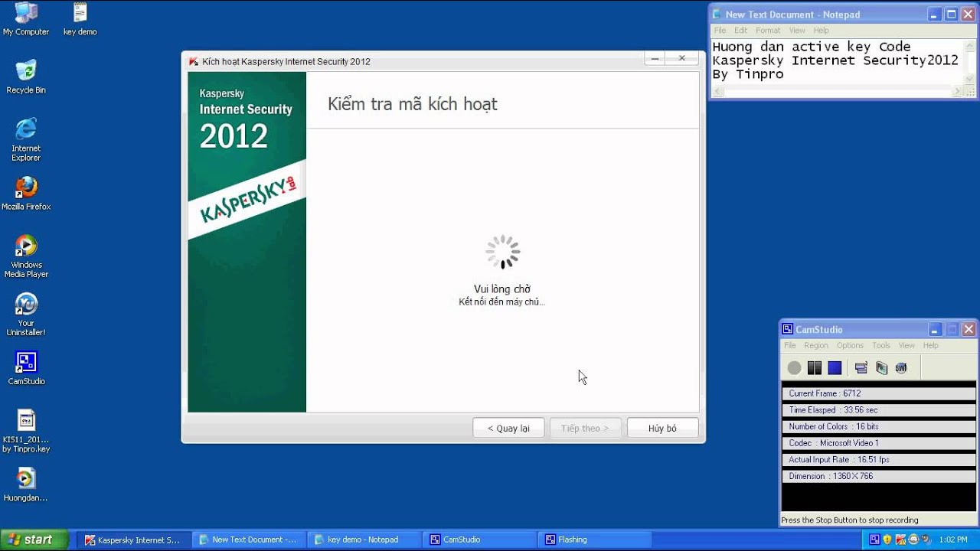Switch to CamStudio taskbar button
Screen dimensions: 980x551
(x=479, y=540)
